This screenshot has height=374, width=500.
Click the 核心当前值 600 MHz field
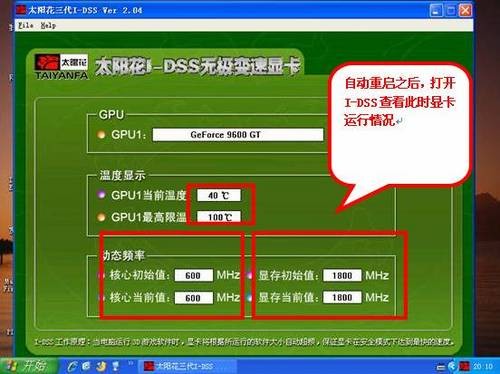pos(194,298)
